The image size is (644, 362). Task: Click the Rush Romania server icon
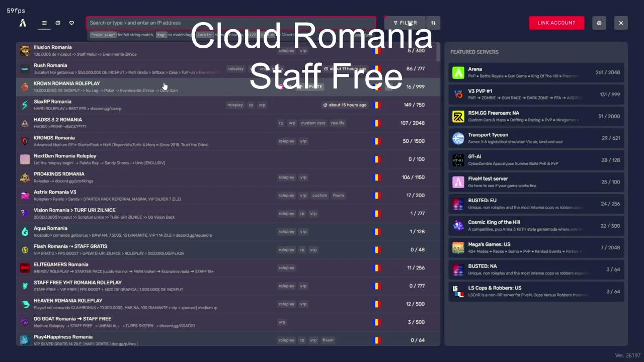pos(25,68)
